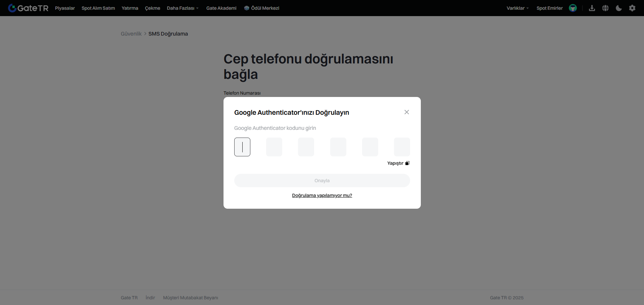Open the settings gear icon
The width and height of the screenshot is (644, 305).
click(x=632, y=8)
